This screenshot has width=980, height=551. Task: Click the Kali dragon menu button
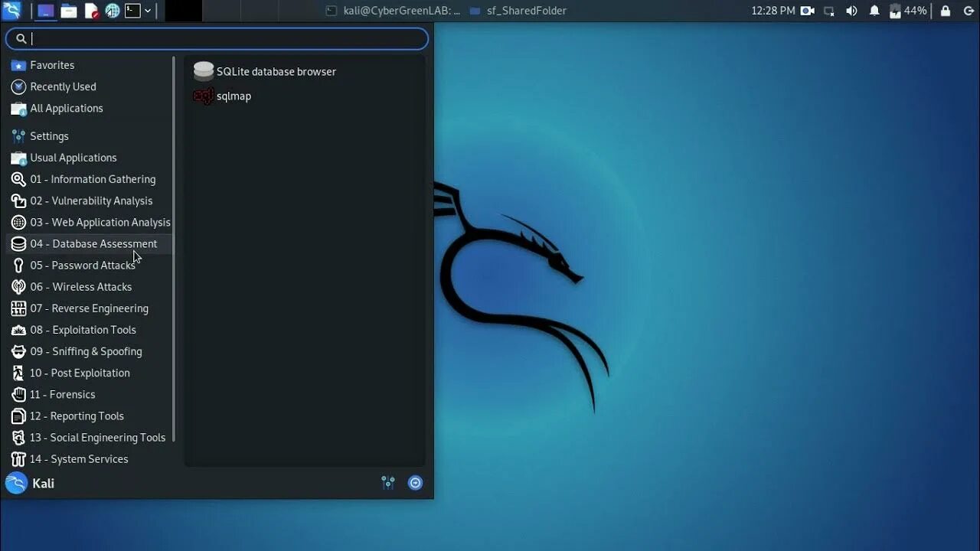(x=12, y=11)
